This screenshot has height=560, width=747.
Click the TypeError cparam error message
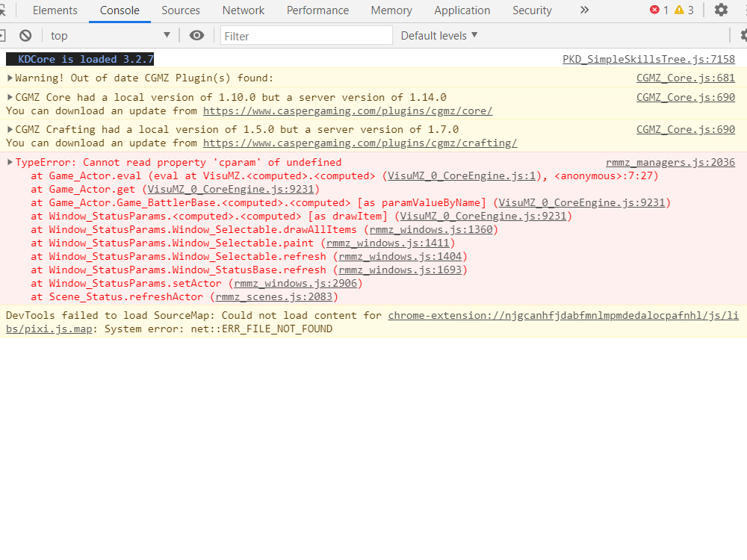point(179,162)
